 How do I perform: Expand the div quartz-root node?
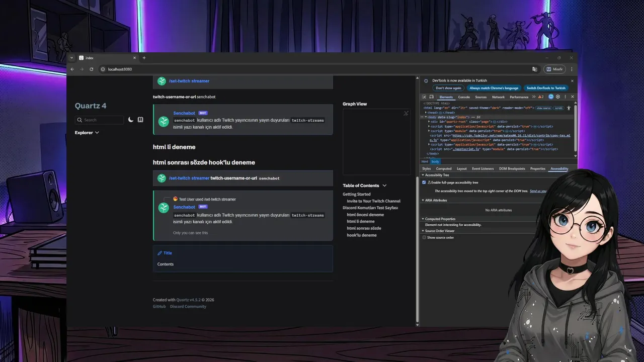pyautogui.click(x=429, y=122)
